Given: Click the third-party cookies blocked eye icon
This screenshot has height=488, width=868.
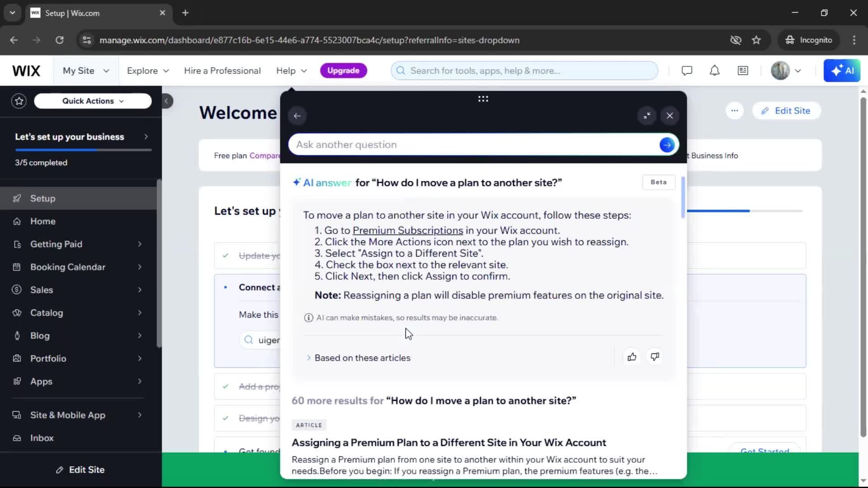Looking at the screenshot, I should click(736, 40).
